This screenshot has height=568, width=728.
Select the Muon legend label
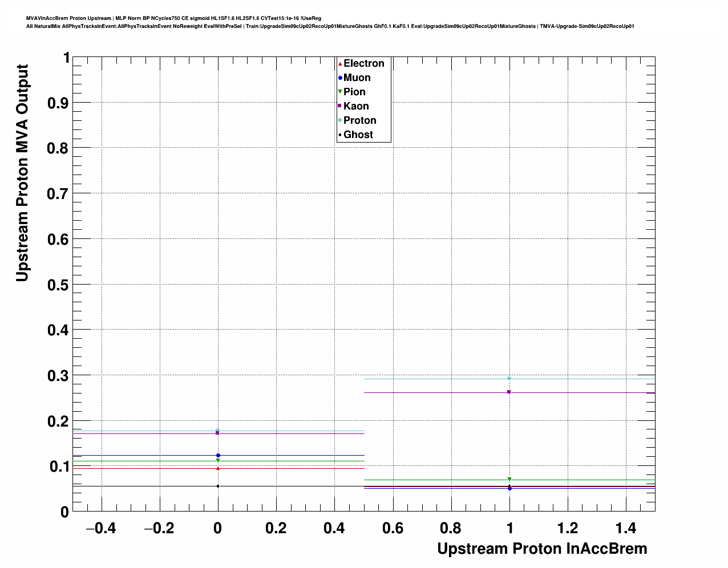(x=357, y=78)
